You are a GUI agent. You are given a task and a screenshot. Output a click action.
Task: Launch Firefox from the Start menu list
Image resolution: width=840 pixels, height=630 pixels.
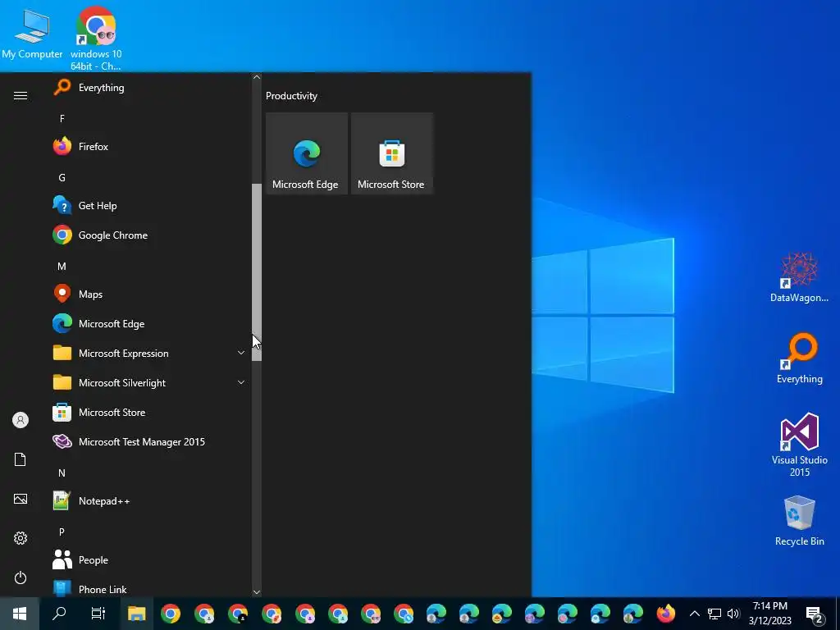148,146
